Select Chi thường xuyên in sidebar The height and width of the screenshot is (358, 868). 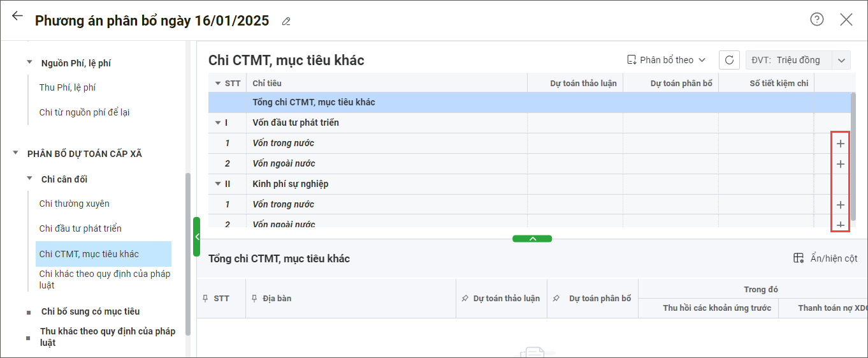[x=74, y=204]
